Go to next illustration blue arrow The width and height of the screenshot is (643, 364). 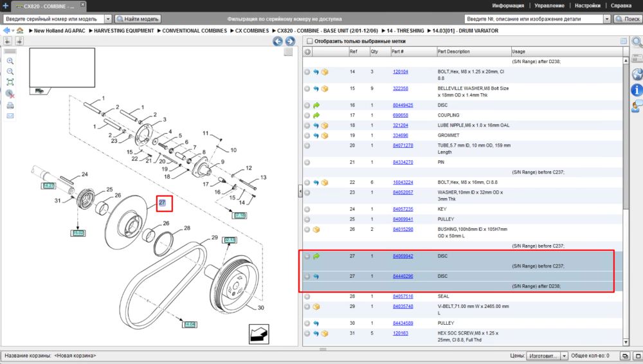[x=290, y=41]
